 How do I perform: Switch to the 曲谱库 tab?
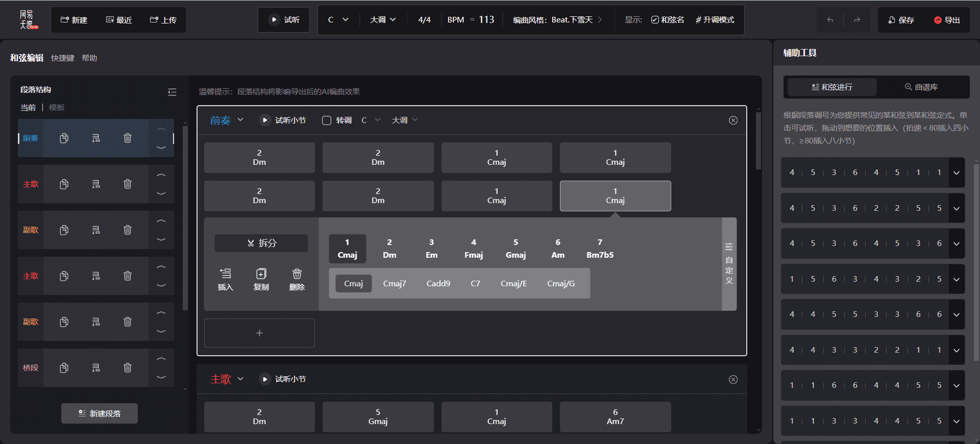coord(921,87)
